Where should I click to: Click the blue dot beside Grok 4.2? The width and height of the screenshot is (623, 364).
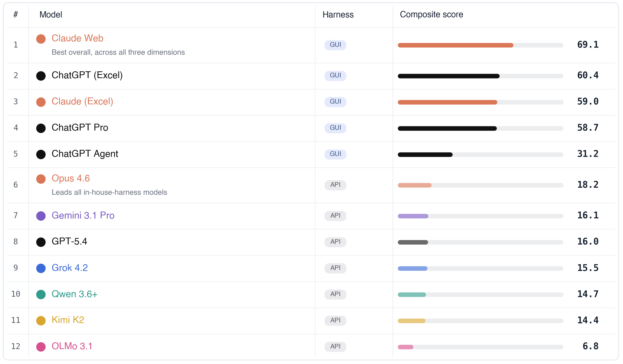click(x=41, y=268)
